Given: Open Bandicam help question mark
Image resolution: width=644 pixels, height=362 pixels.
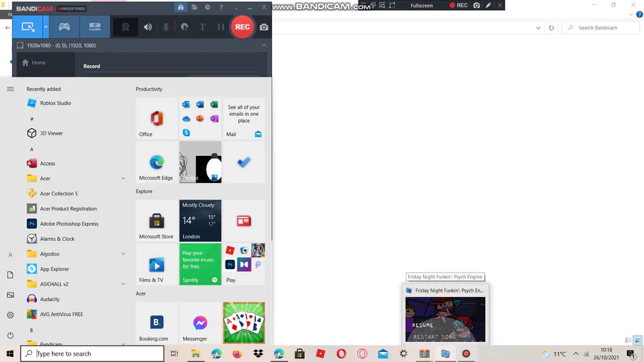Looking at the screenshot, I should pos(221,7).
